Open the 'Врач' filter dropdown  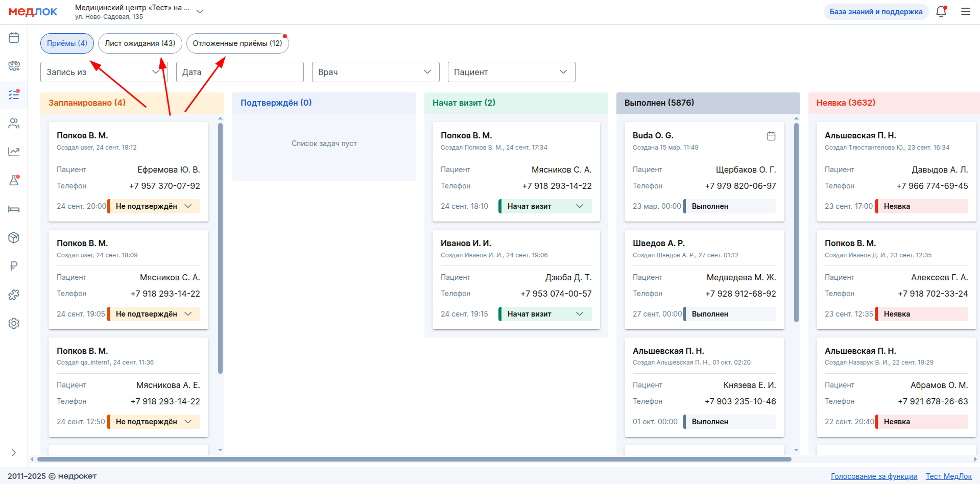click(375, 72)
